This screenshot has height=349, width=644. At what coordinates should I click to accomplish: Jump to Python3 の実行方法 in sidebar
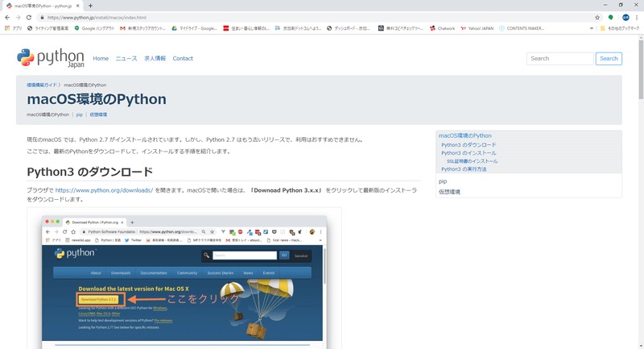tap(464, 169)
